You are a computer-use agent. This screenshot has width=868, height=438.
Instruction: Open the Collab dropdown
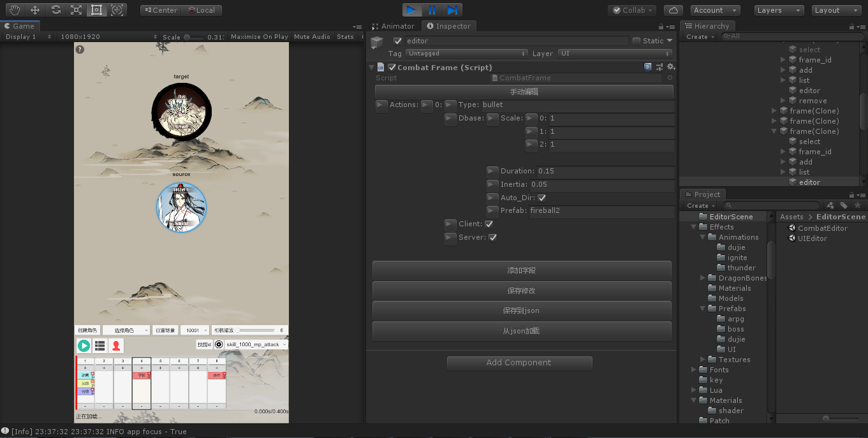pos(633,10)
